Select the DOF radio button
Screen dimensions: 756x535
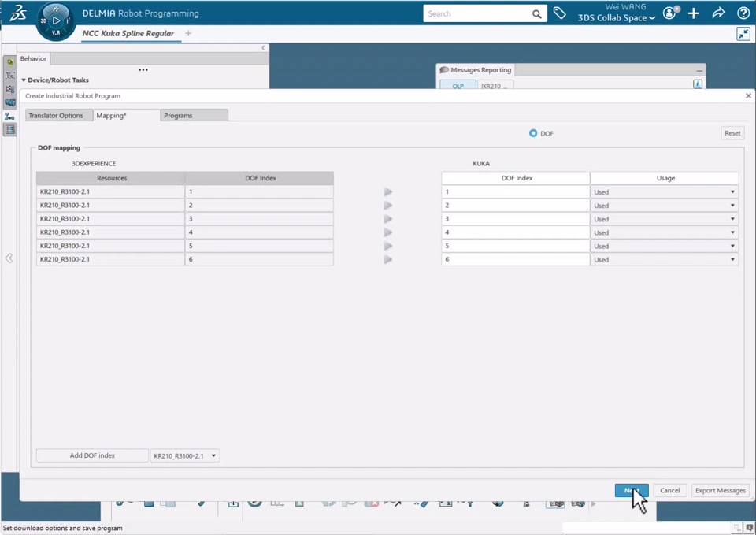533,133
